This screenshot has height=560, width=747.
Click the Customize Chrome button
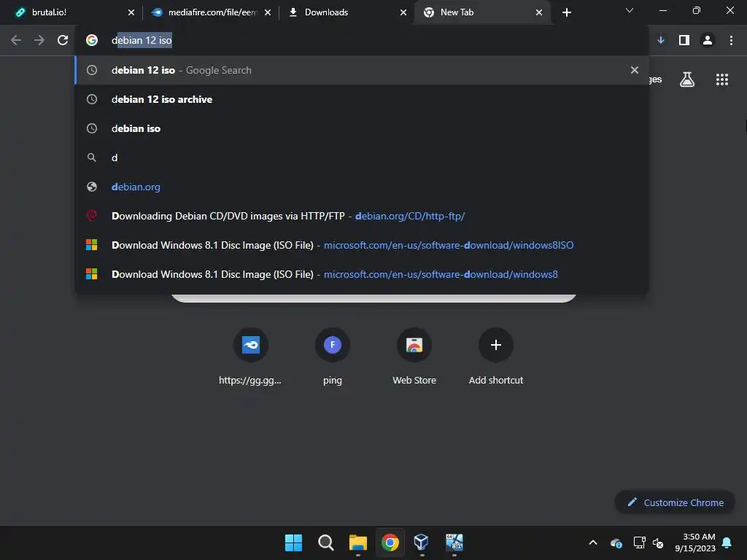(675, 502)
